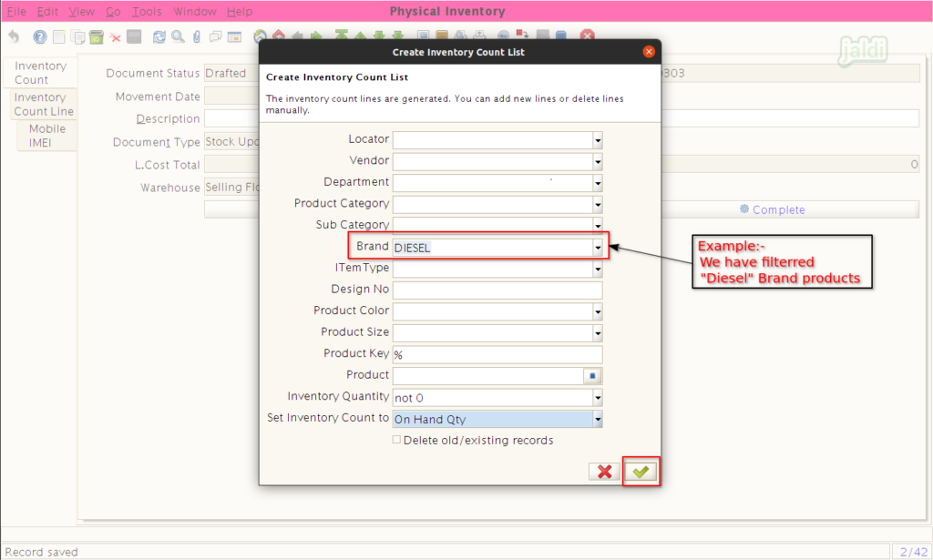Image resolution: width=933 pixels, height=560 pixels.
Task: Go to previous record icon
Action: [360, 36]
